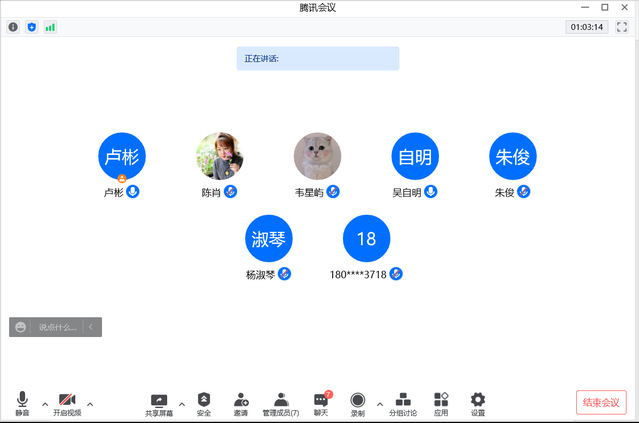Open Breakout Rooms (分组讨论)
This screenshot has width=639, height=423.
[x=403, y=403]
